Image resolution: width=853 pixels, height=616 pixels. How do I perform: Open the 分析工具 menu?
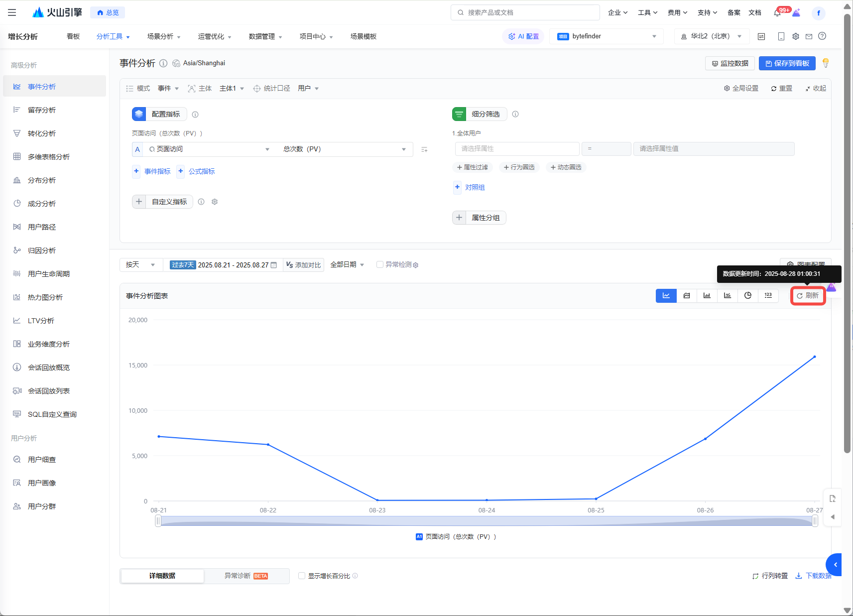point(113,36)
